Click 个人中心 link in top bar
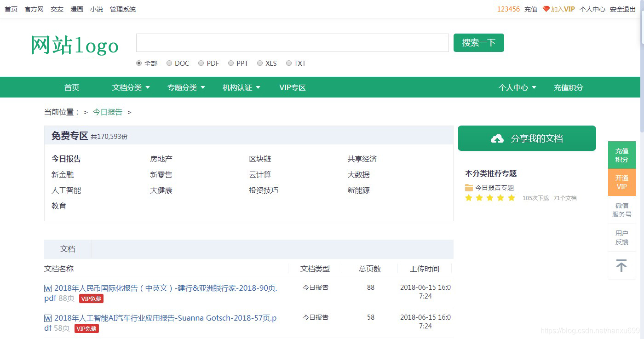This screenshot has height=339, width=644. click(592, 9)
